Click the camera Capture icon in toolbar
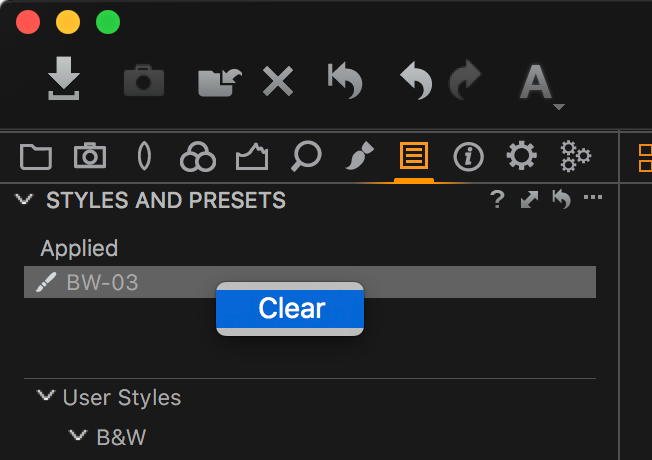The width and height of the screenshot is (652, 460). coord(144,80)
